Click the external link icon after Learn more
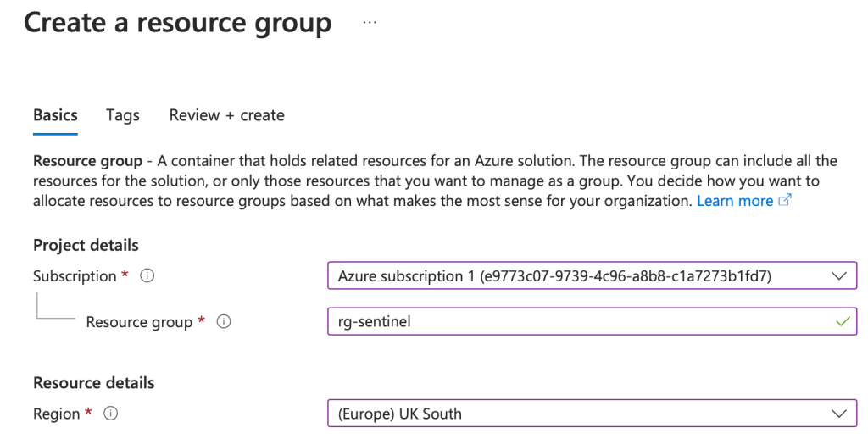Screen dimensions: 868x439 785,201
